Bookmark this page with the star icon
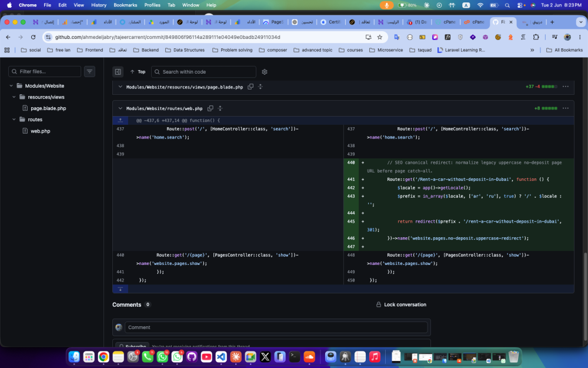This screenshot has height=368, width=588. tap(379, 37)
